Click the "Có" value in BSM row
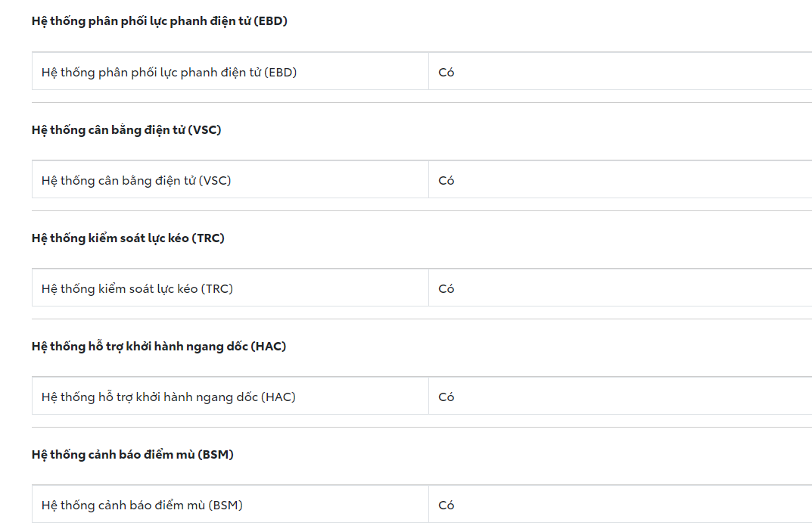The width and height of the screenshot is (812, 529). [446, 506]
